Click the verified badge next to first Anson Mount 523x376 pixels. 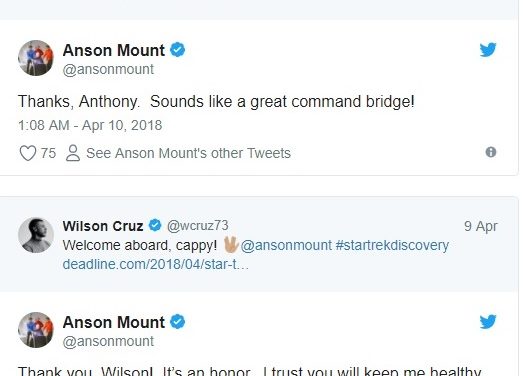pyautogui.click(x=177, y=50)
